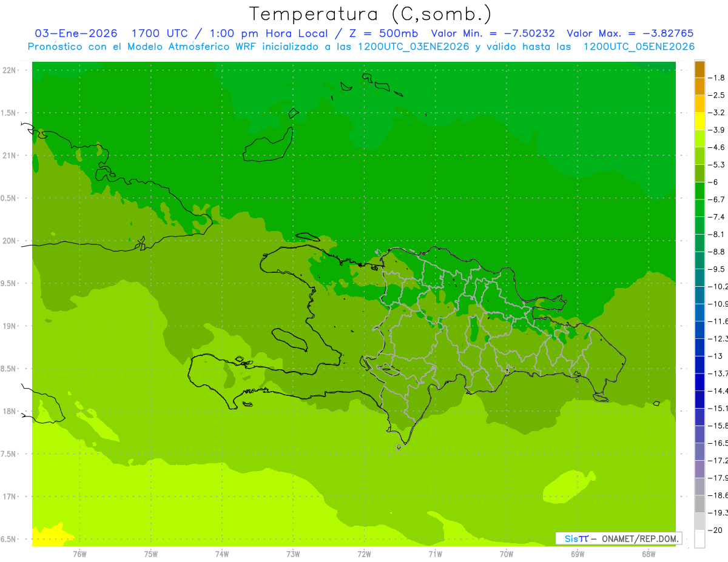Click the '-1.8' color bar label

coord(718,78)
